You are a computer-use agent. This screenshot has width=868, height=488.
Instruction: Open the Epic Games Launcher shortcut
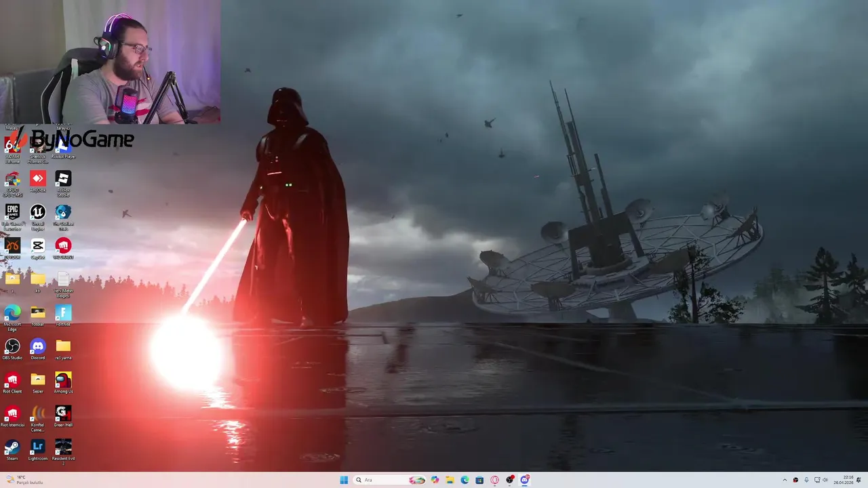[x=12, y=216]
